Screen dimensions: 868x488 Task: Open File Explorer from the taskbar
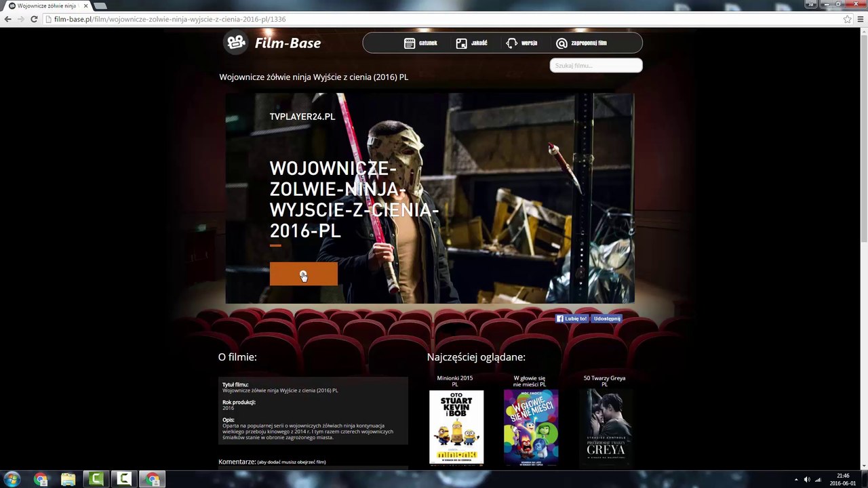(68, 479)
